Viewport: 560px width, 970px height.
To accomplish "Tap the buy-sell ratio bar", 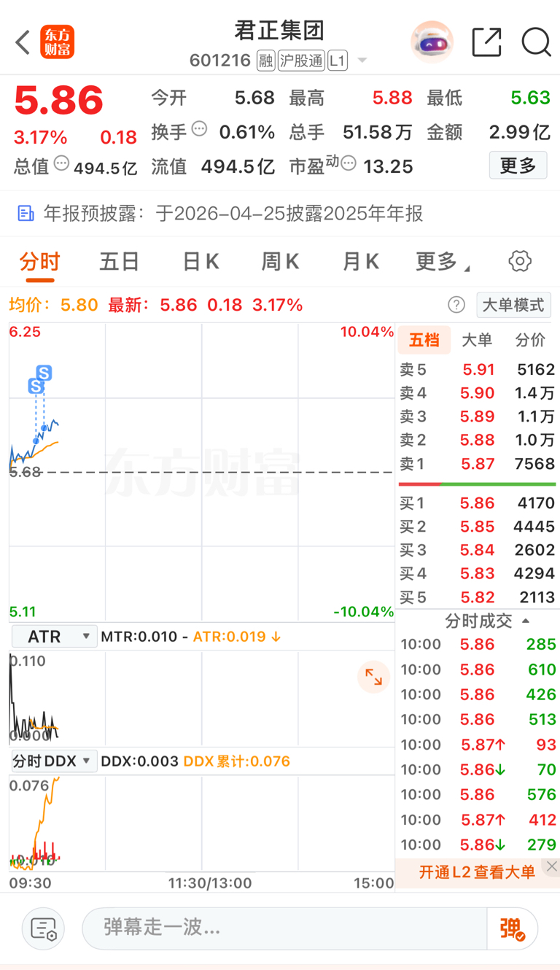I will (477, 484).
